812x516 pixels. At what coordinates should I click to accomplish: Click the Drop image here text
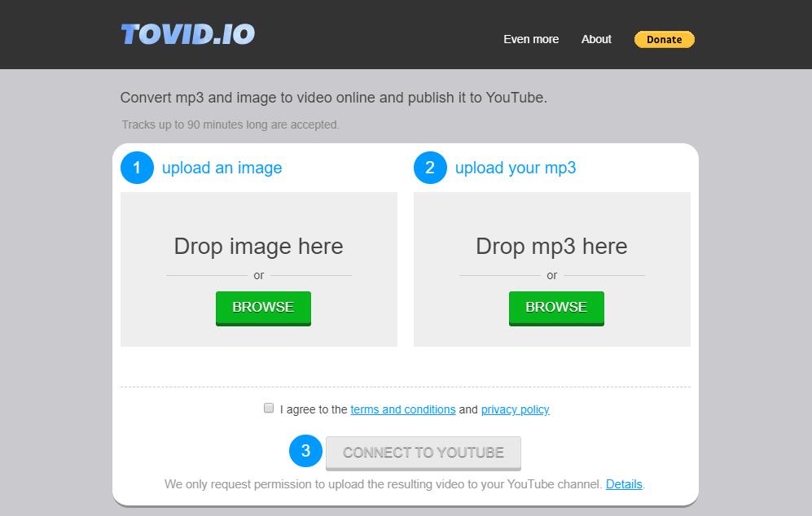pyautogui.click(x=258, y=247)
